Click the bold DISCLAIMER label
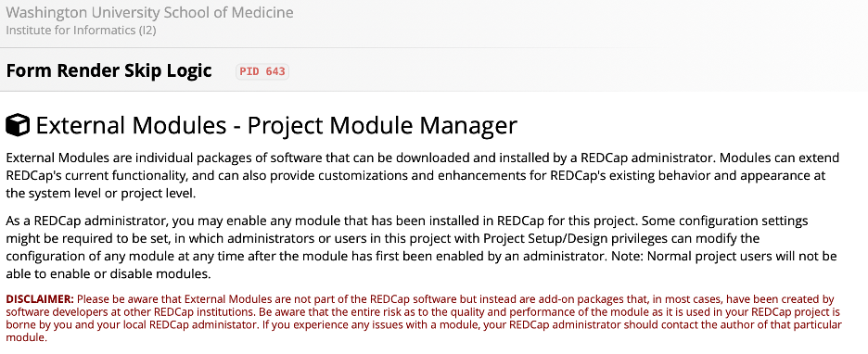 click(39, 299)
